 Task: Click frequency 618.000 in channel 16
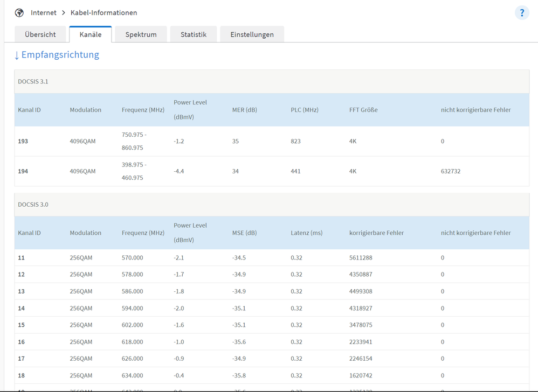132,342
